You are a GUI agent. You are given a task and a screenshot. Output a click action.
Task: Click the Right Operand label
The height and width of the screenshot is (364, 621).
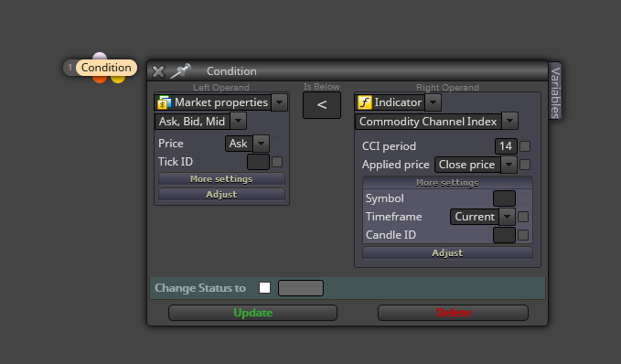click(x=447, y=87)
